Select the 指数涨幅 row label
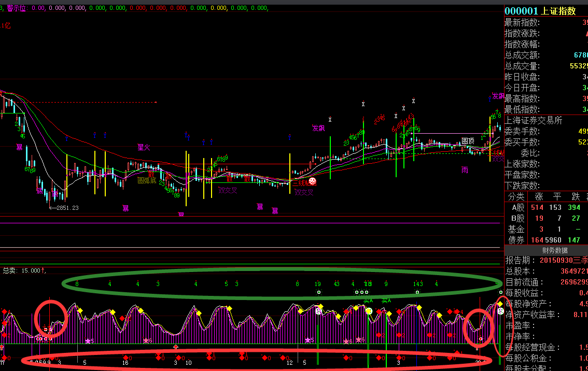Image resolution: width=588 pixels, height=371 pixels. 522,45
